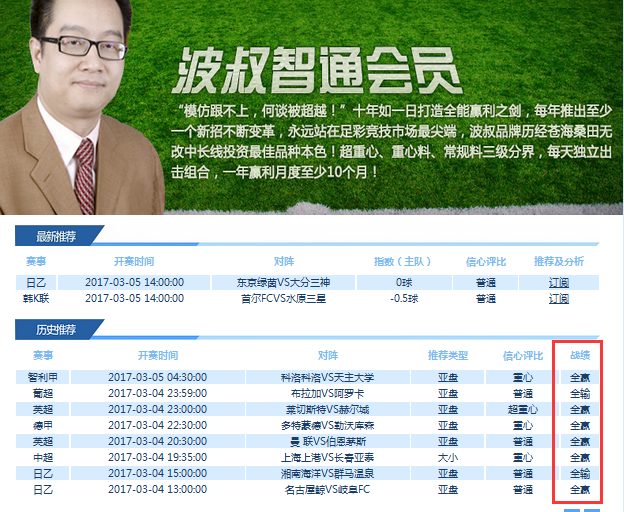The width and height of the screenshot is (624, 512).
Task: Select match 湘南海洋VS群马温泉
Action: coord(328,473)
